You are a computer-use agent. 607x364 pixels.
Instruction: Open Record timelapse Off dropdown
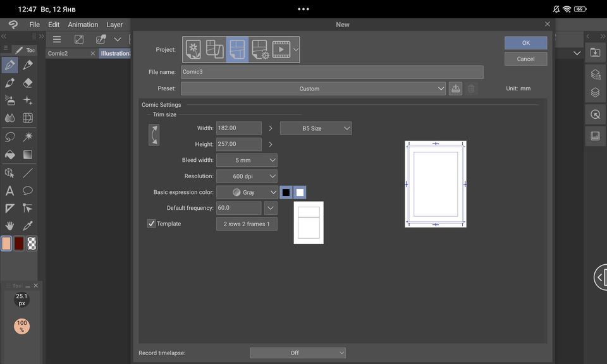point(298,353)
